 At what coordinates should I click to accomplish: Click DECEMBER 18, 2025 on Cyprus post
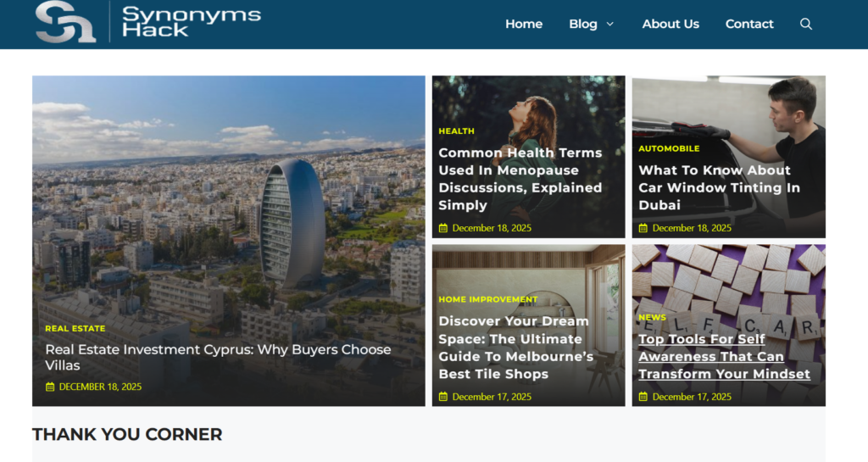pos(100,387)
